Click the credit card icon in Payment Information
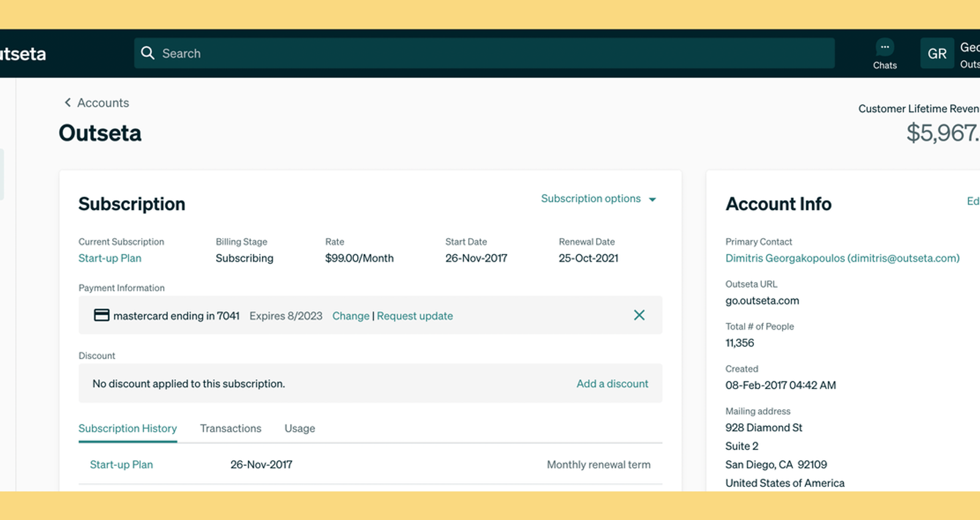Image resolution: width=980 pixels, height=520 pixels. [x=102, y=315]
